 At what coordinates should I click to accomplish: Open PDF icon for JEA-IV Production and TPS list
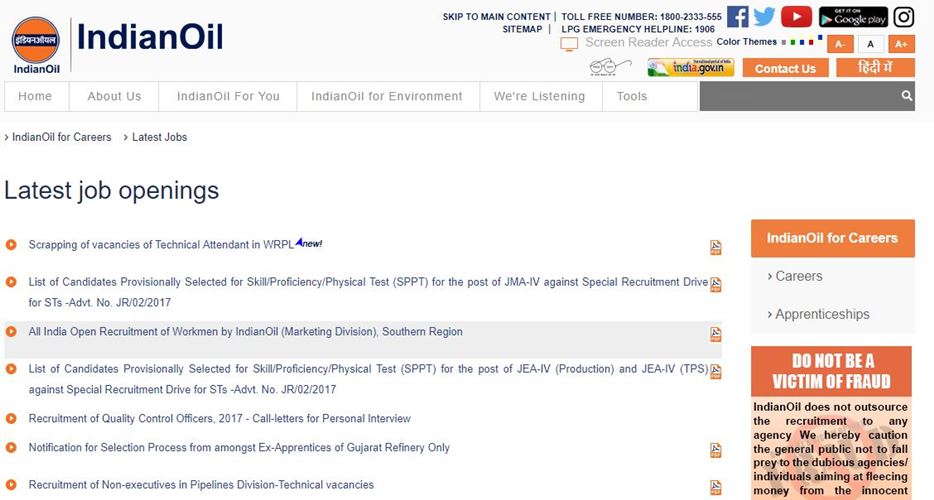click(715, 371)
